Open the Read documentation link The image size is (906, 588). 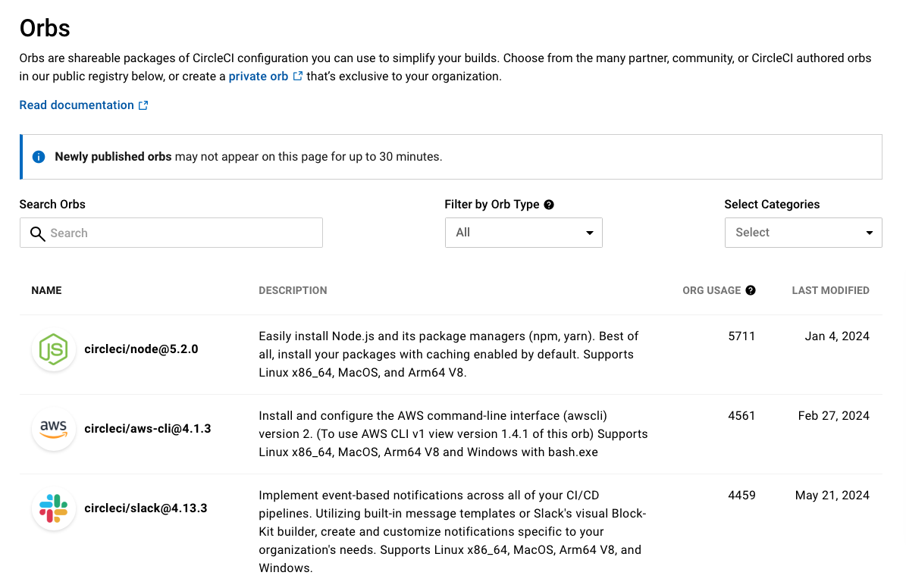tap(77, 105)
